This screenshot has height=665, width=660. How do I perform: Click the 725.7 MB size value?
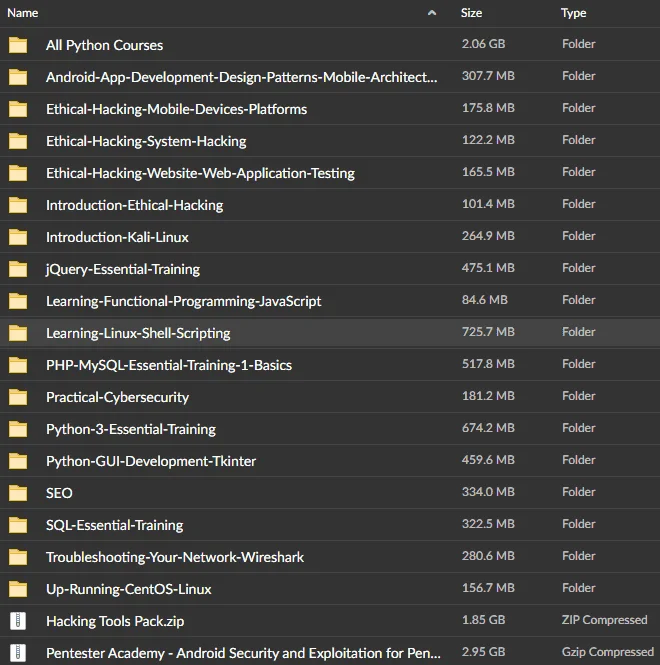pyautogui.click(x=488, y=332)
